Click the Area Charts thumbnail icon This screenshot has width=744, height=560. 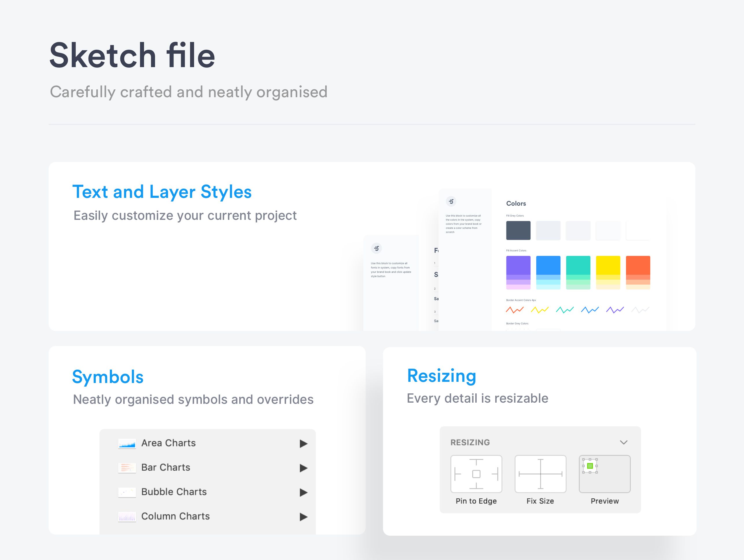pyautogui.click(x=127, y=444)
